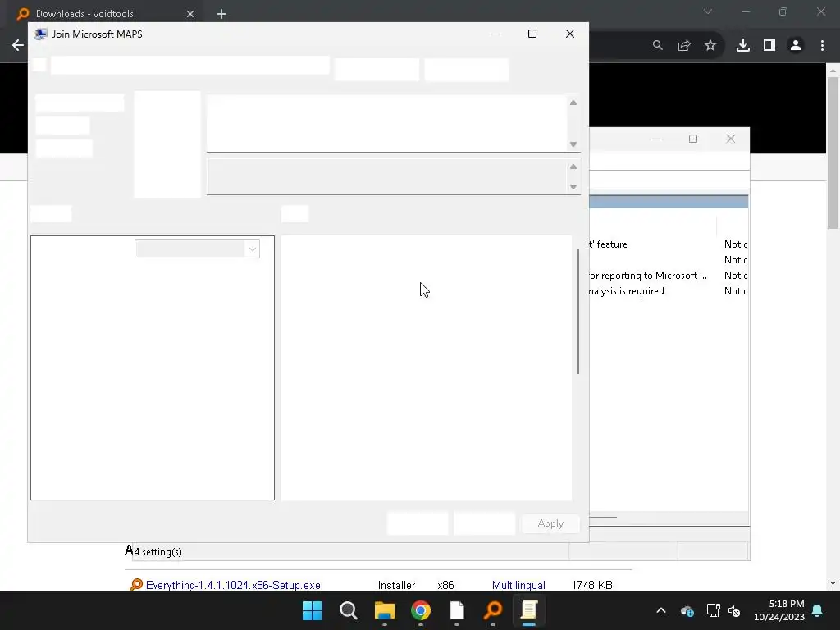
Task: Open Chrome's three-dot menu
Action: pos(822,46)
